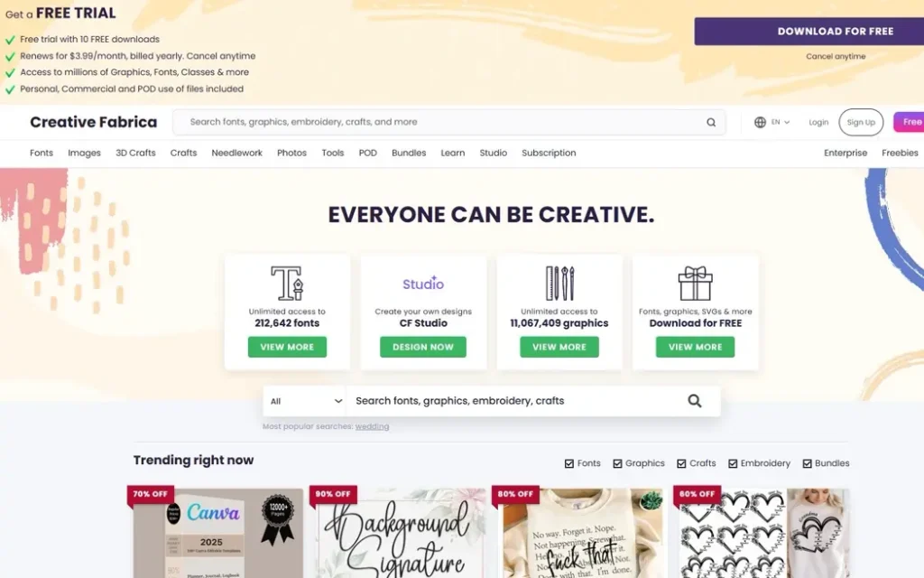Viewport: 924px width, 578px height.
Task: Toggle the Graphics trending checkbox
Action: pyautogui.click(x=617, y=463)
